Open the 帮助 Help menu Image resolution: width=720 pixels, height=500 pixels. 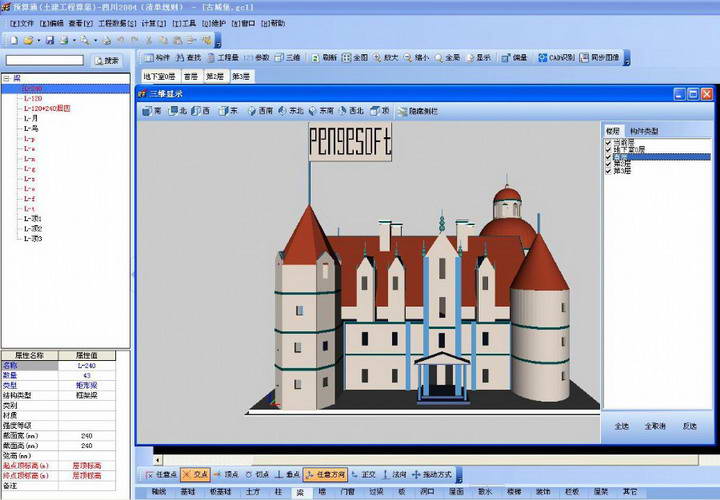(x=273, y=23)
